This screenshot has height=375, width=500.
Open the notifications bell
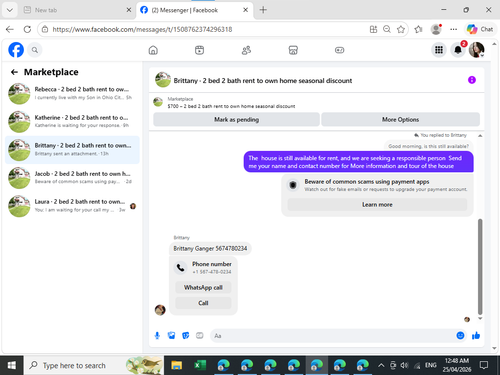(458, 50)
